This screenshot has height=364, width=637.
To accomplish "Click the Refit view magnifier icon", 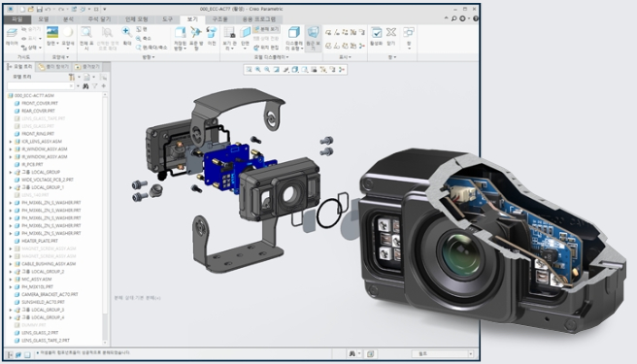I will pos(85,37).
